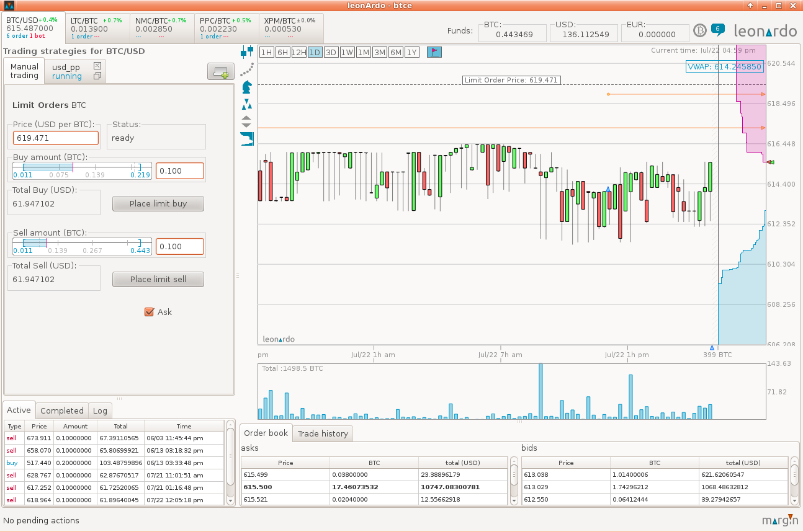Toggle the dotted moving-average line icon
Viewport: 803px width, 532px height.
pyautogui.click(x=247, y=69)
